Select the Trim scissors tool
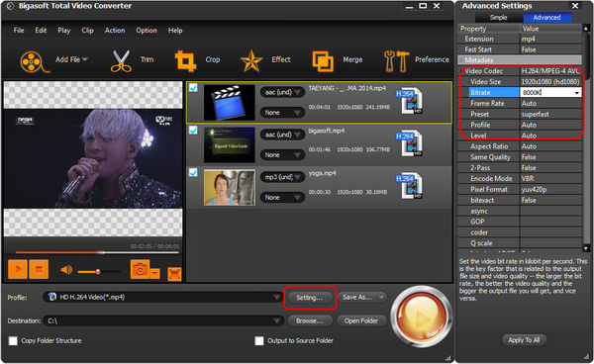 coord(121,61)
